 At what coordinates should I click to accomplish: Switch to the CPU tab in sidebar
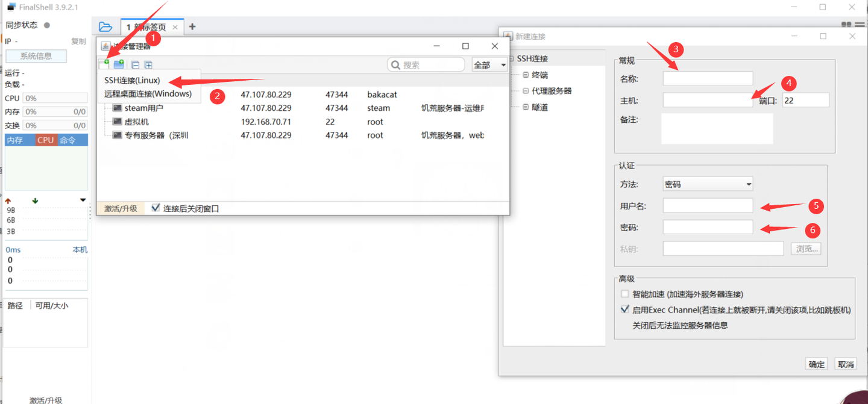coord(46,140)
